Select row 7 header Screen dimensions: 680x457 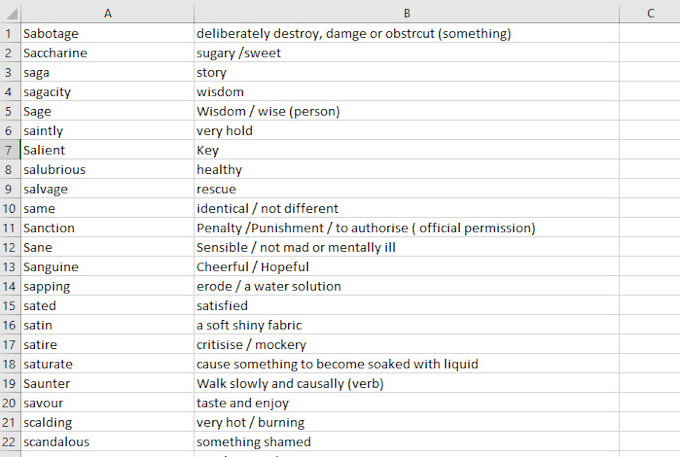[8, 150]
